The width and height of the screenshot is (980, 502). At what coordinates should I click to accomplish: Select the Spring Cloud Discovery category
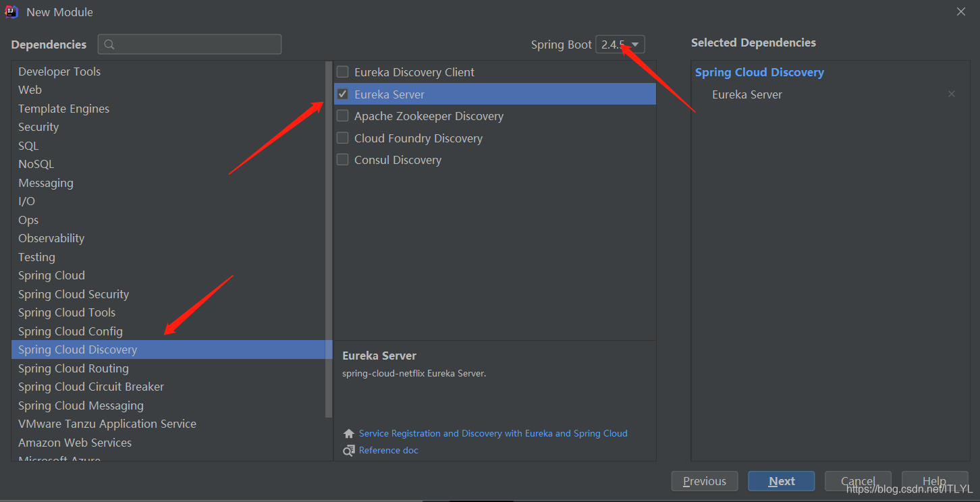pos(171,350)
